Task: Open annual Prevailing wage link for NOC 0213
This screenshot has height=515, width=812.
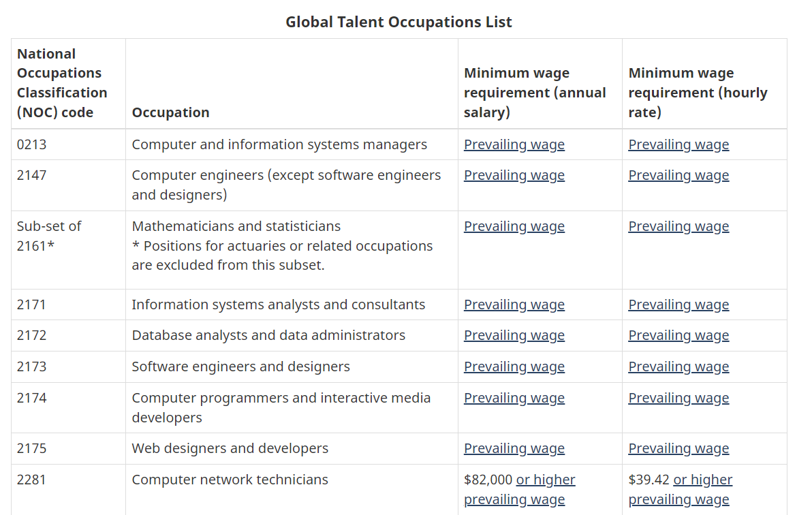Action: [x=514, y=144]
